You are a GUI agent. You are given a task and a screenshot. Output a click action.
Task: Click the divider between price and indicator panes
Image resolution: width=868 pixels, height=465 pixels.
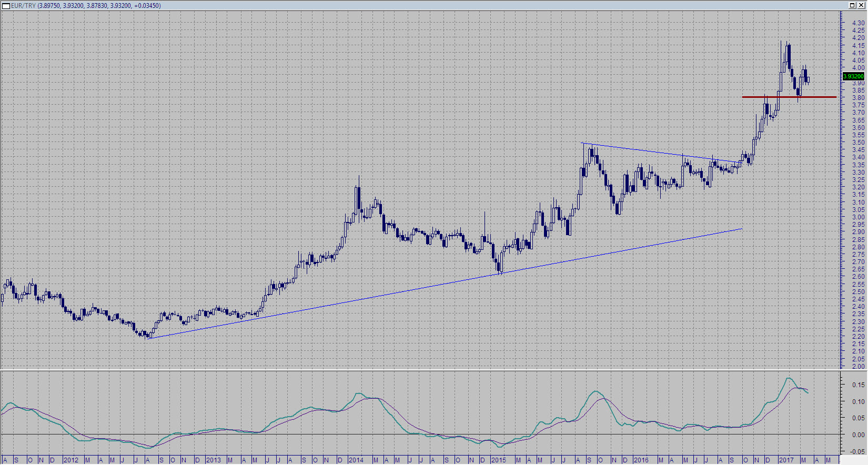(x=421, y=370)
